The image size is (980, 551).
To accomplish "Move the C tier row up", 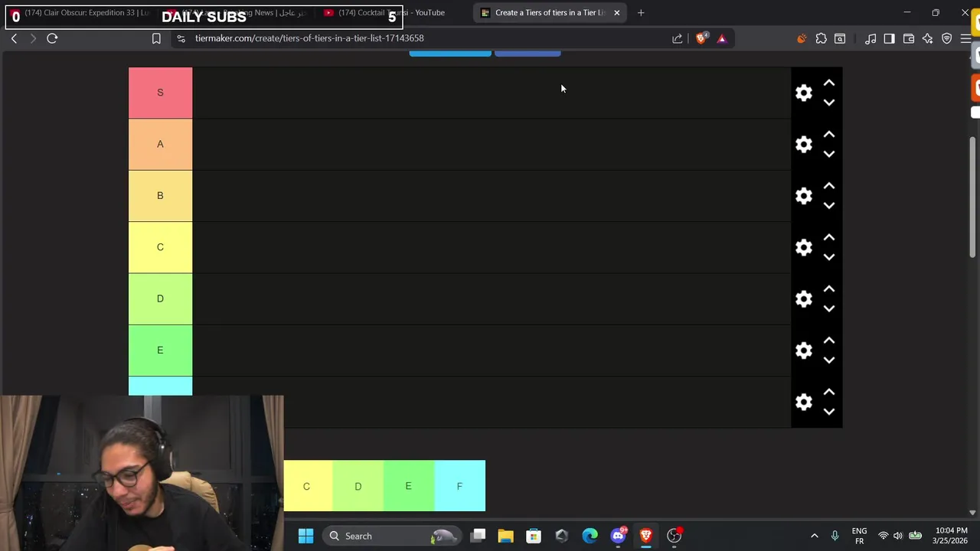I will [x=829, y=237].
